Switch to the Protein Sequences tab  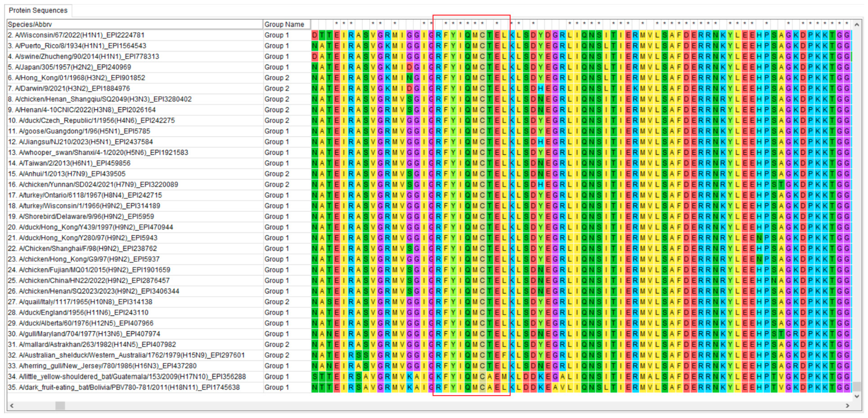(x=38, y=10)
